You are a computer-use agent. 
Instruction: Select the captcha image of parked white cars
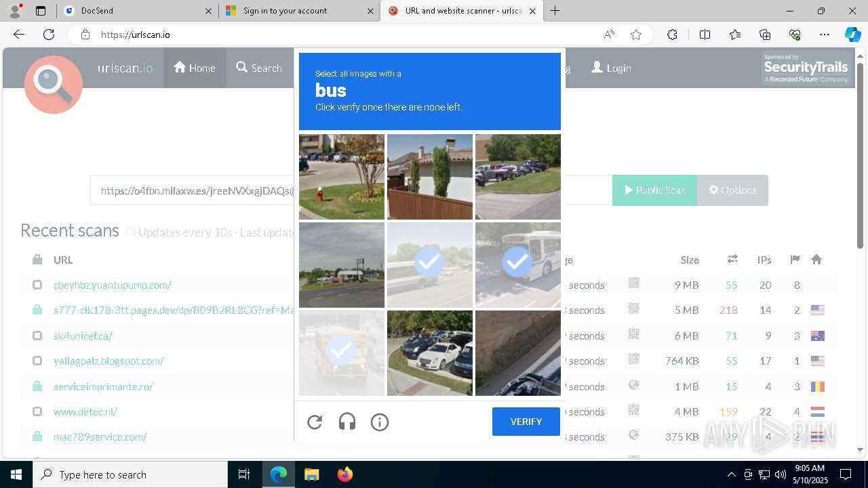pos(430,353)
